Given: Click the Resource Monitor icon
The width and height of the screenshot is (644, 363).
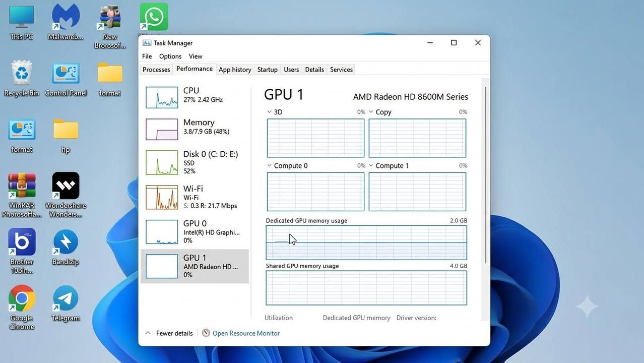Looking at the screenshot, I should click(x=206, y=333).
